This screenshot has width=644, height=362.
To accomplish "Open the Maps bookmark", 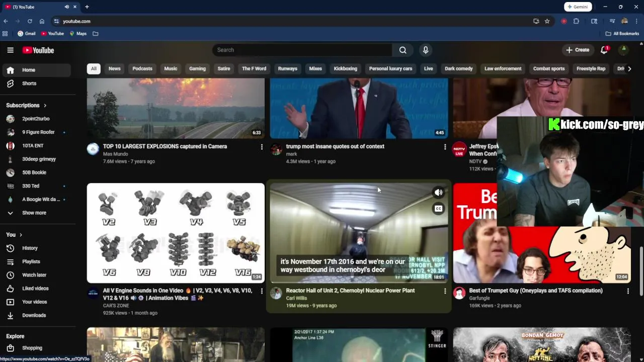I will (78, 34).
